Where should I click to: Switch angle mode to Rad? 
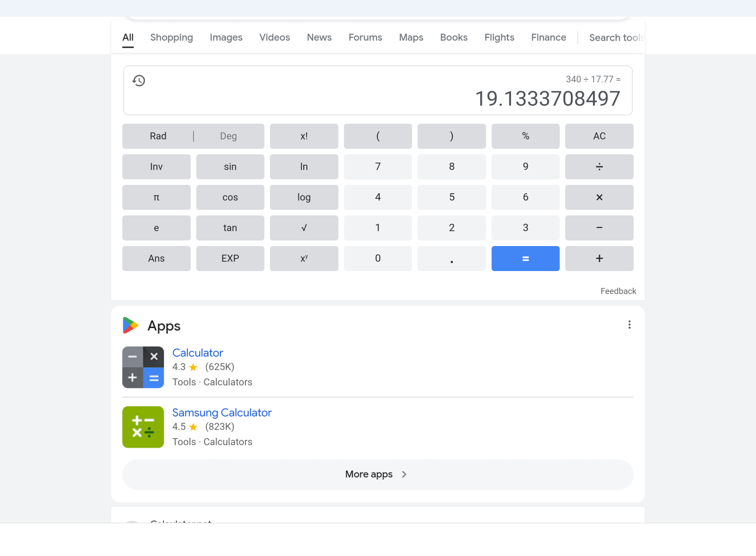158,136
